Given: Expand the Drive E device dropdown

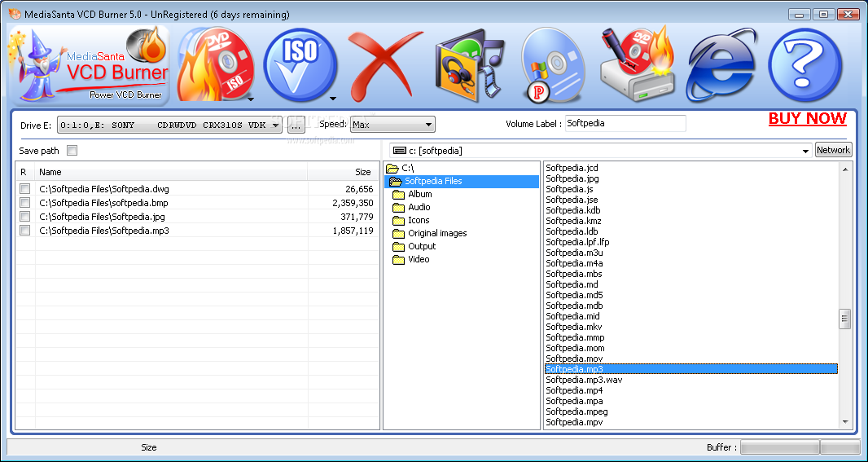Looking at the screenshot, I should coord(276,125).
